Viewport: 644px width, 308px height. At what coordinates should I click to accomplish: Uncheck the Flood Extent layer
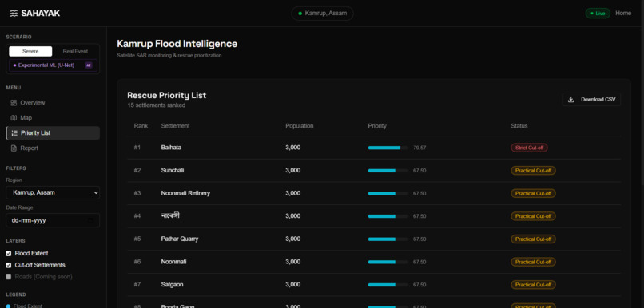[x=9, y=254]
